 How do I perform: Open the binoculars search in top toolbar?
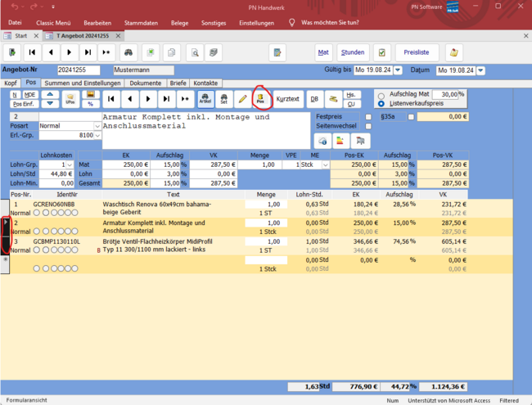pyautogui.click(x=128, y=52)
